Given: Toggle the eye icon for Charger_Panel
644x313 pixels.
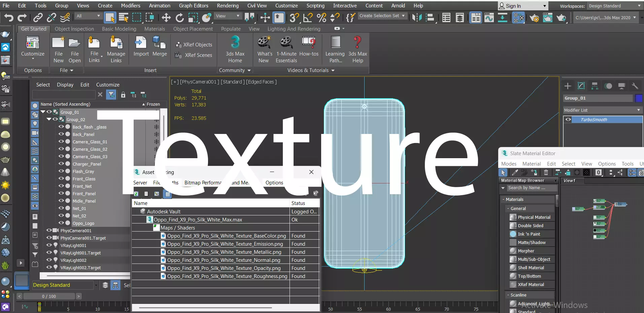Looking at the screenshot, I should tap(61, 164).
